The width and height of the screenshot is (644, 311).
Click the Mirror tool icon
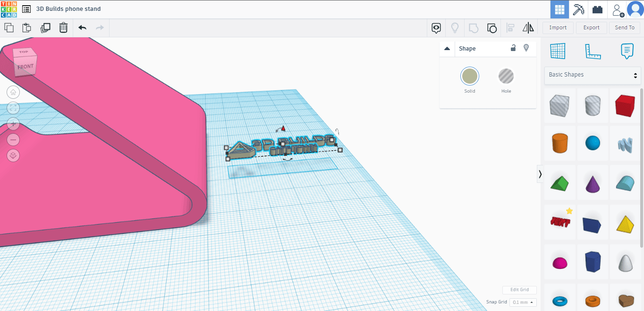[528, 28]
